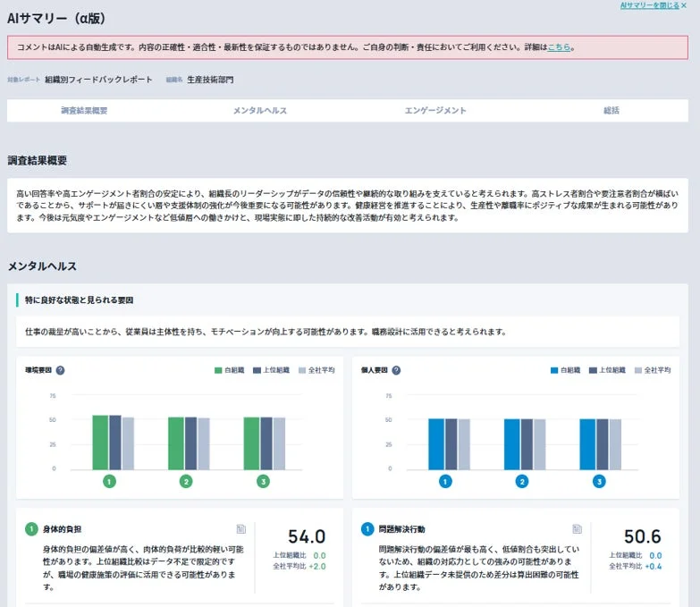Click the green number 1 badge beside 身体的負担
Viewport: 700px width, 607px height.
(x=31, y=529)
